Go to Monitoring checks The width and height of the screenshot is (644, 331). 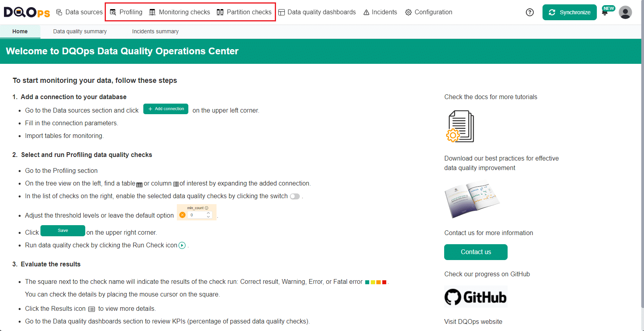tap(180, 12)
